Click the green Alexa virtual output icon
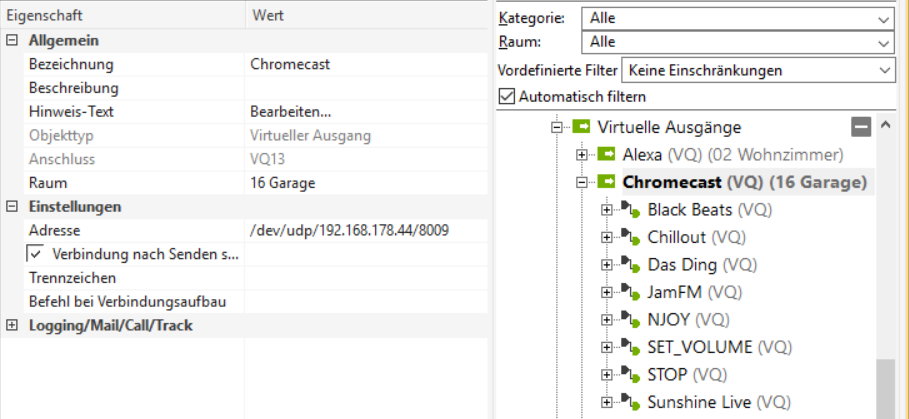The width and height of the screenshot is (909, 419). pyautogui.click(x=607, y=155)
